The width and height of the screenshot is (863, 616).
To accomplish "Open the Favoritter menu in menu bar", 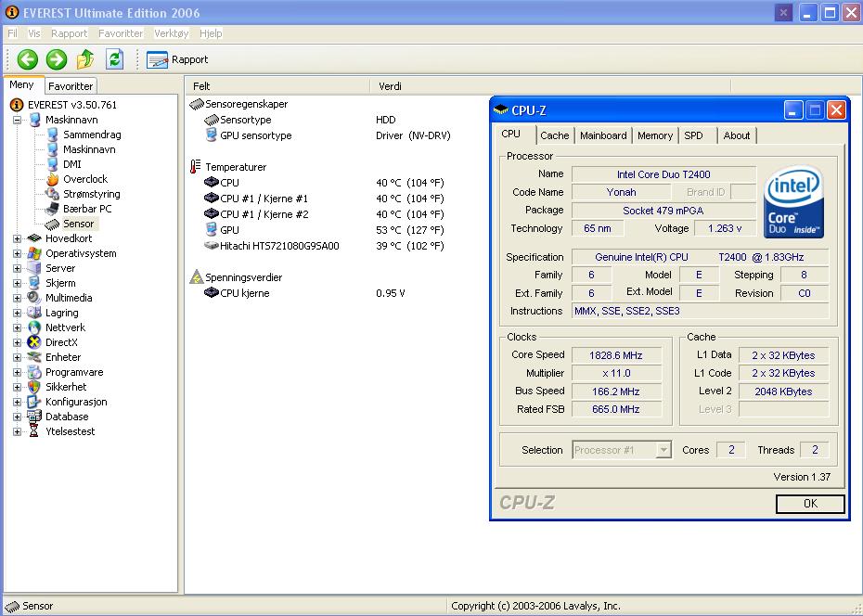I will coord(121,33).
